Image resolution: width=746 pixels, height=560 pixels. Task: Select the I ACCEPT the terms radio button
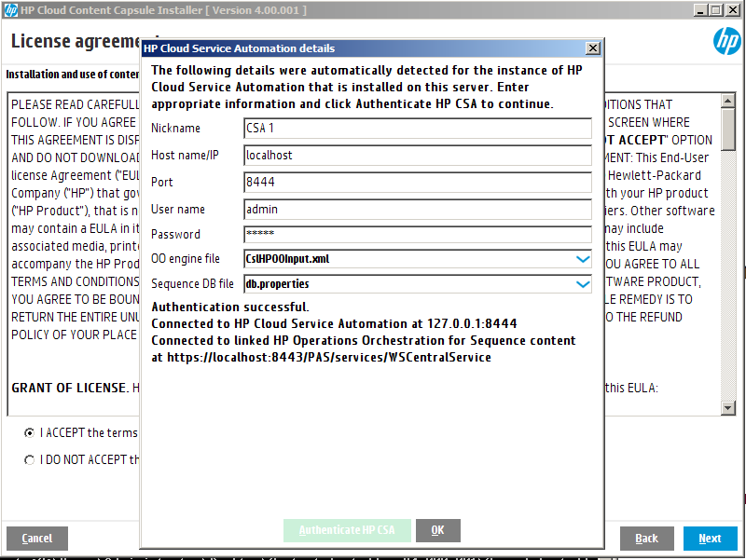tap(30, 432)
